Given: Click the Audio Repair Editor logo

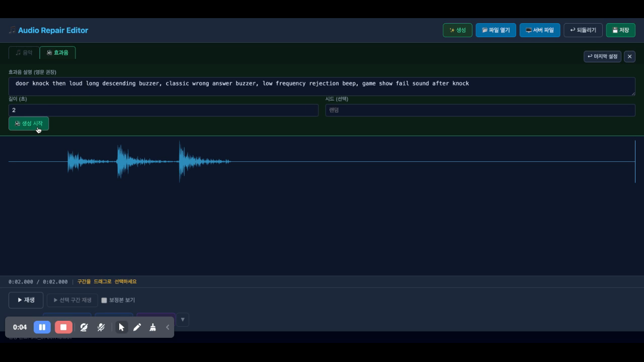Looking at the screenshot, I should [48, 30].
